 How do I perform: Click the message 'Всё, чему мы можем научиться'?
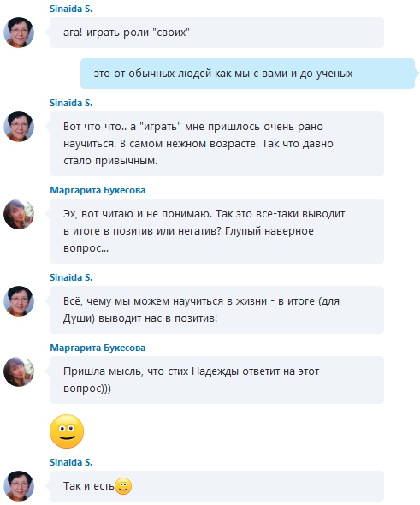216,310
